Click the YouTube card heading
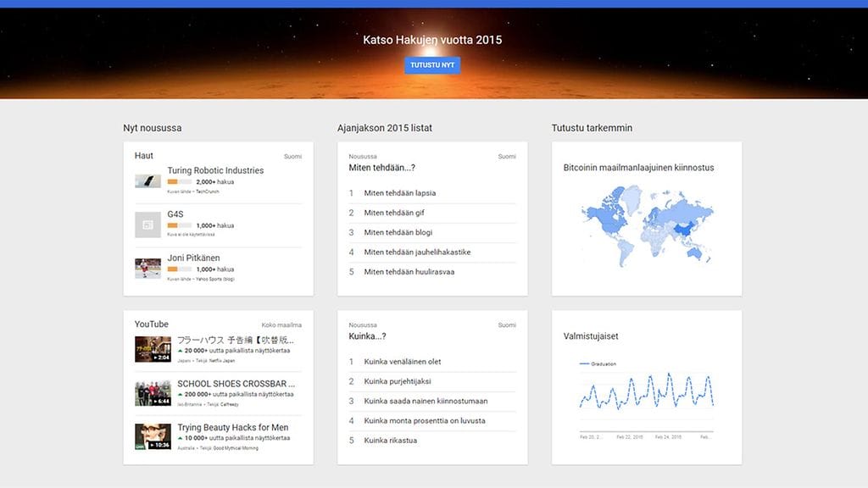868x488 pixels. point(152,324)
